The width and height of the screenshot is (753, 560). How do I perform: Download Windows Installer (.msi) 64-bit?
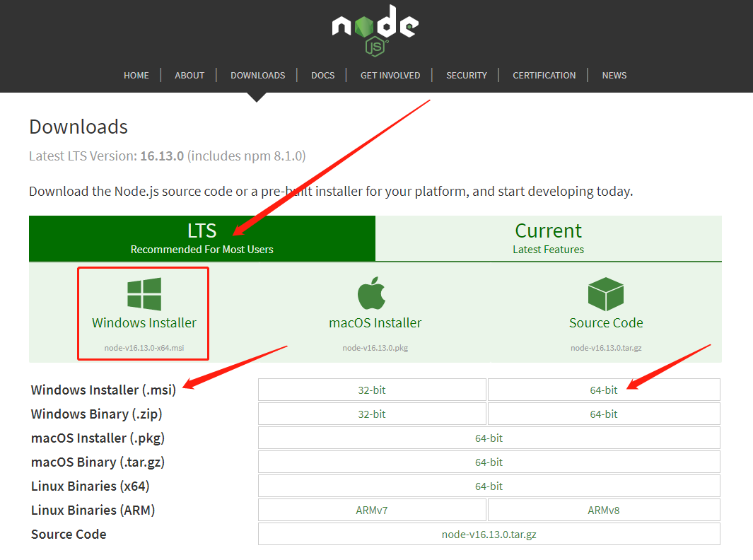coord(604,390)
